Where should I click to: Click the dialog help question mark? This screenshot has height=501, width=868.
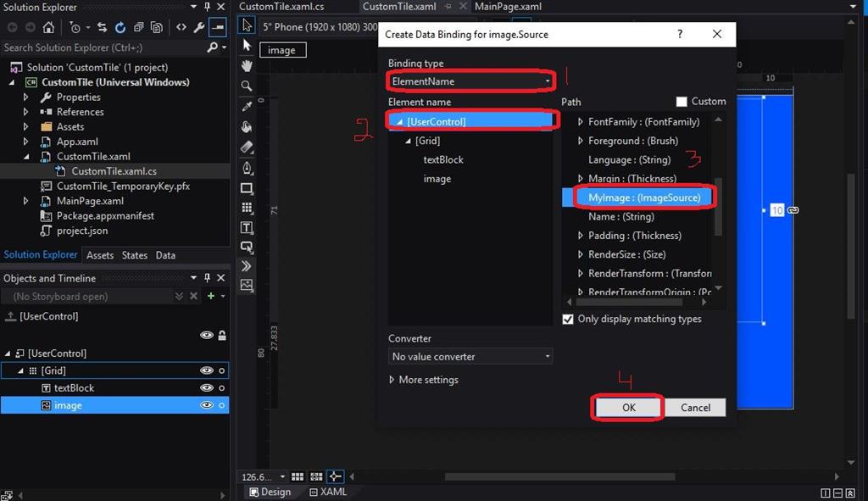680,34
